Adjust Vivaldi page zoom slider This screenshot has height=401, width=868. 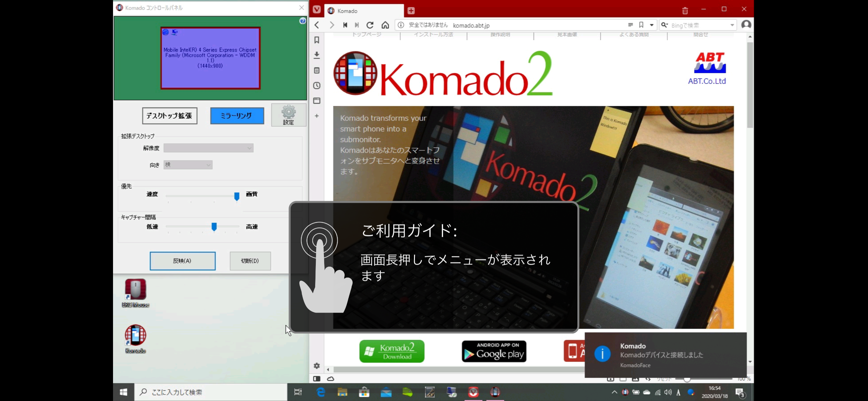point(687,379)
